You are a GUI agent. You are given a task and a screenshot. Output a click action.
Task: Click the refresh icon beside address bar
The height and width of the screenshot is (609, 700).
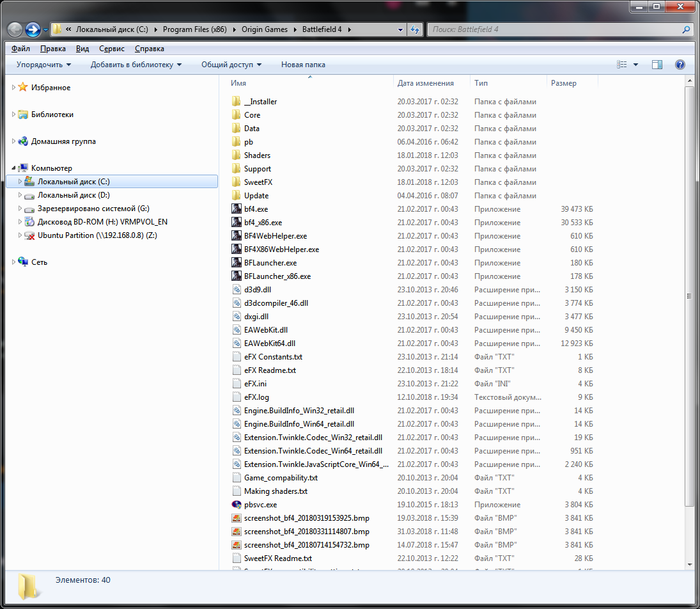(x=416, y=29)
